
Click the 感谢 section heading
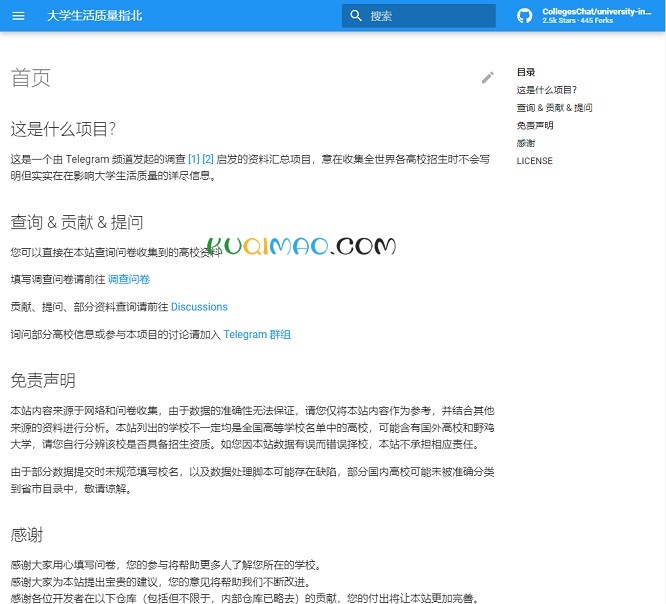pos(27,535)
